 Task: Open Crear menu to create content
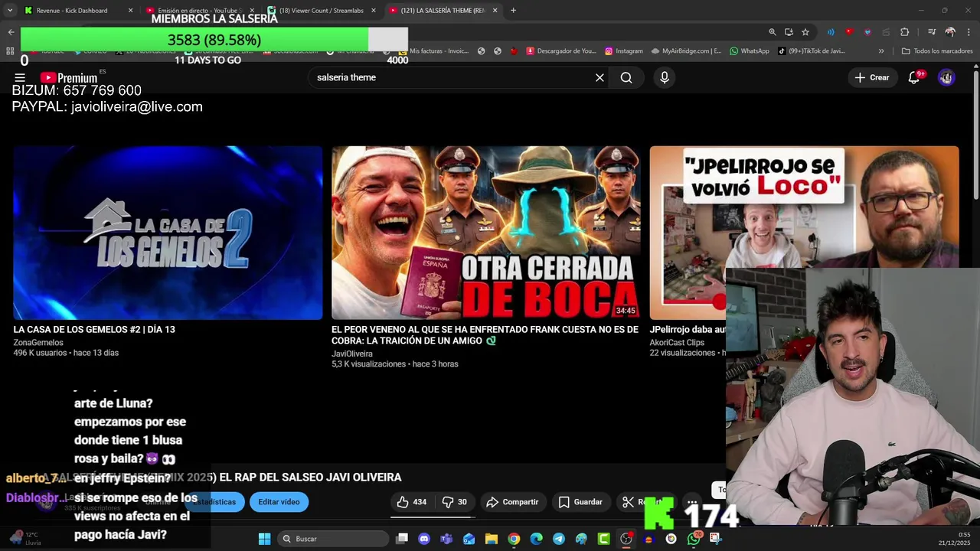(x=871, y=77)
